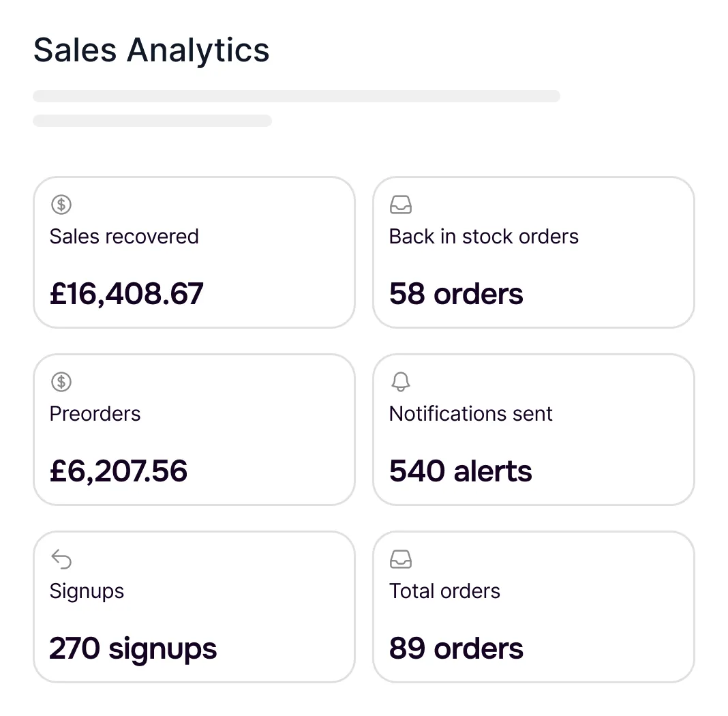The width and height of the screenshot is (728, 716).
Task: Click the 58 orders value
Action: click(457, 293)
